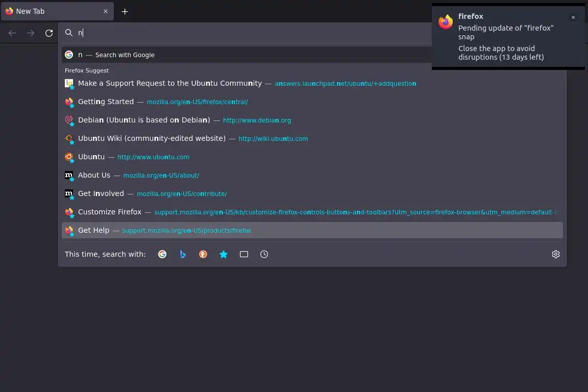Screen dimensions: 588x392
Task: Open search settings gear icon
Action: [556, 254]
